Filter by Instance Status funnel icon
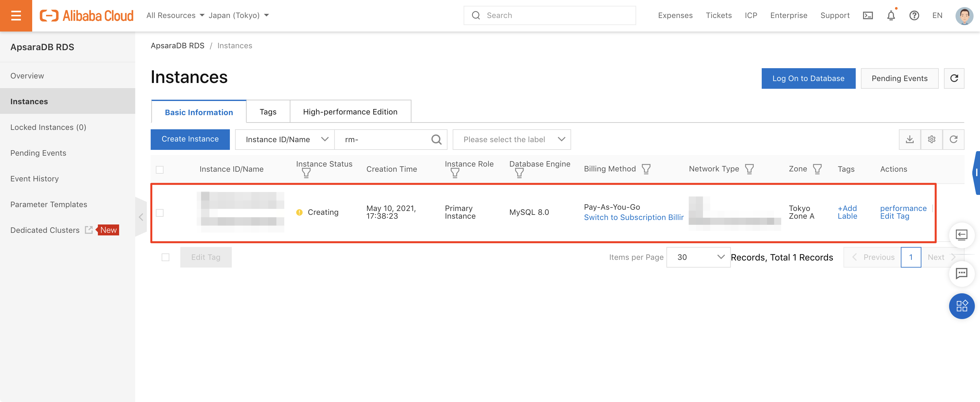 (x=306, y=174)
